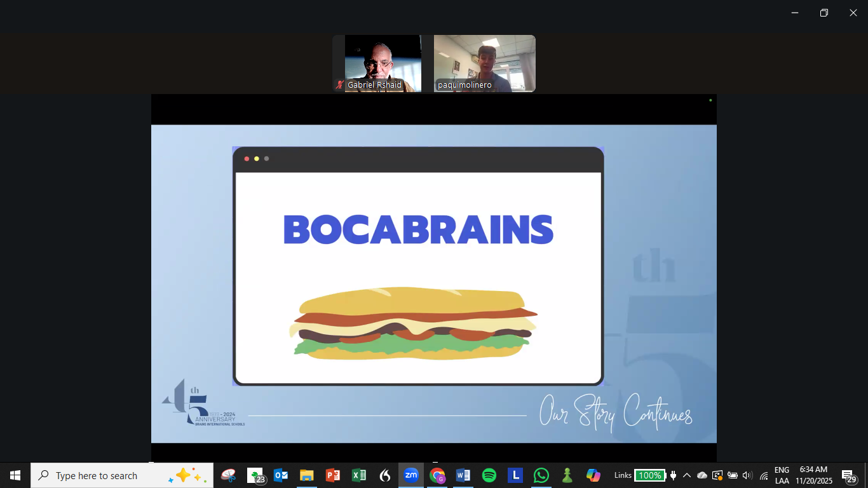Open the volume control in the tray
Screen dimensions: 868x488
(x=747, y=475)
